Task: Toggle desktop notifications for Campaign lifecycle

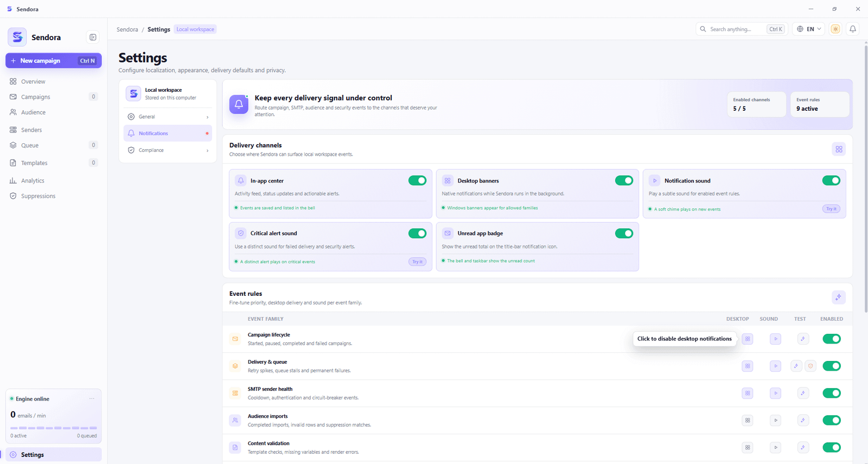Action: pyautogui.click(x=748, y=339)
